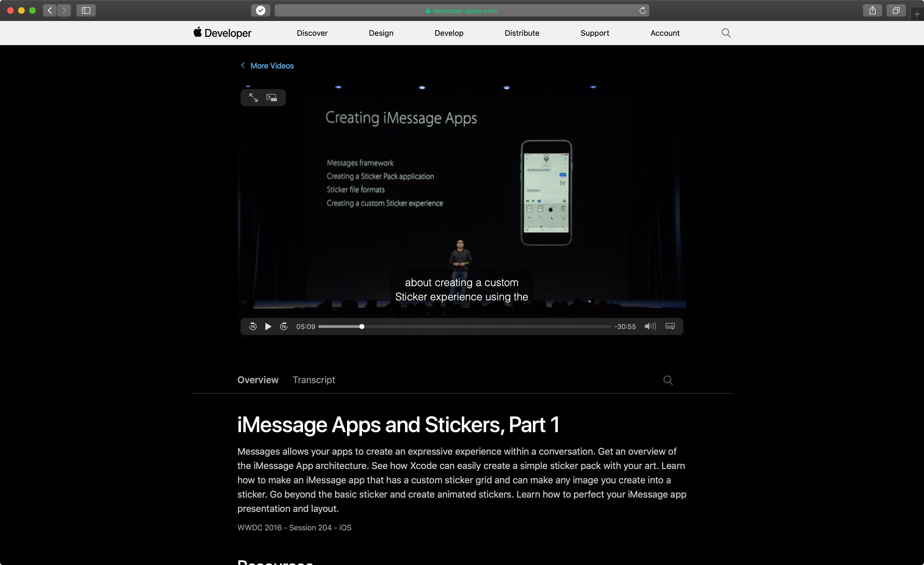
Task: Open the Share sheet
Action: pyautogui.click(x=872, y=10)
